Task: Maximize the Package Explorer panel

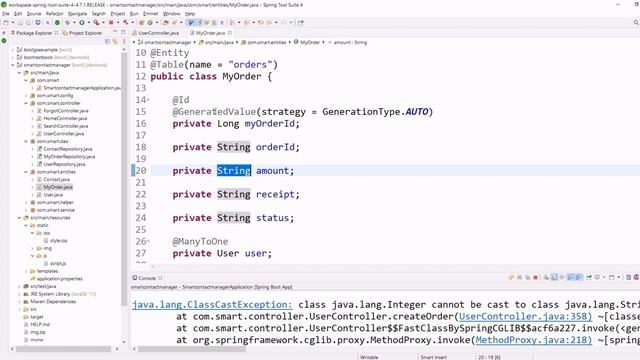Action: 123,31
